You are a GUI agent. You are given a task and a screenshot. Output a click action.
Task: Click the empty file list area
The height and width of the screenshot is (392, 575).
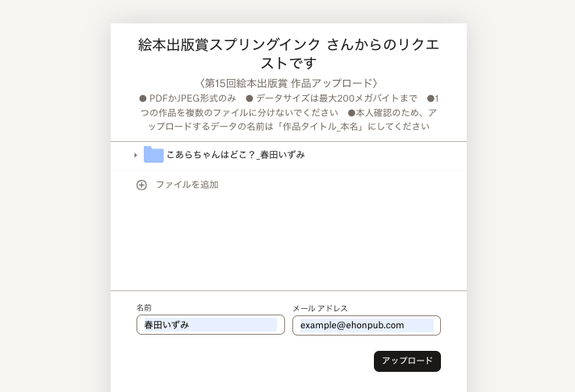[288, 242]
